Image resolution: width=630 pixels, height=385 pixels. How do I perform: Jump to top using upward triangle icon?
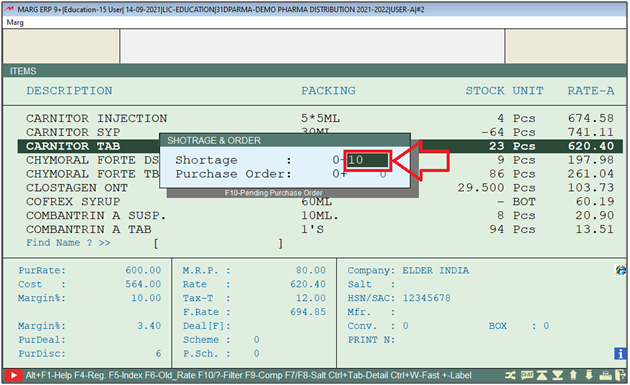542,375
